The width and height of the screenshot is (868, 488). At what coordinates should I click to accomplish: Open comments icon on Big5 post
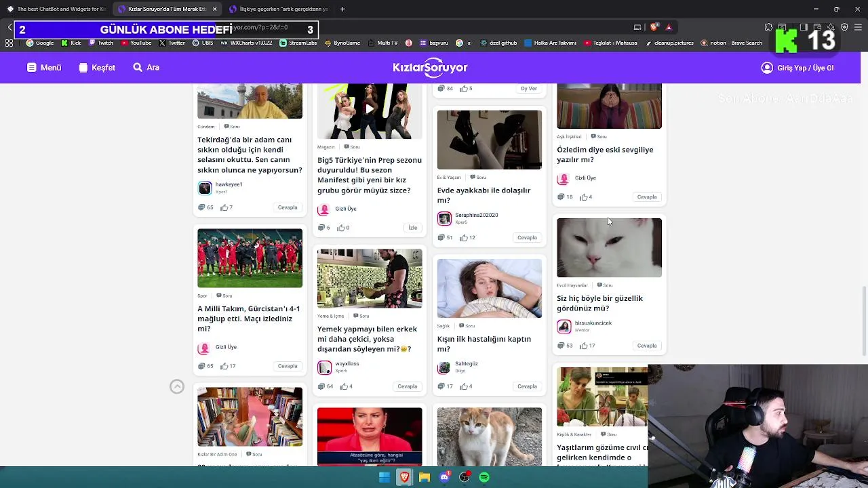pos(324,228)
